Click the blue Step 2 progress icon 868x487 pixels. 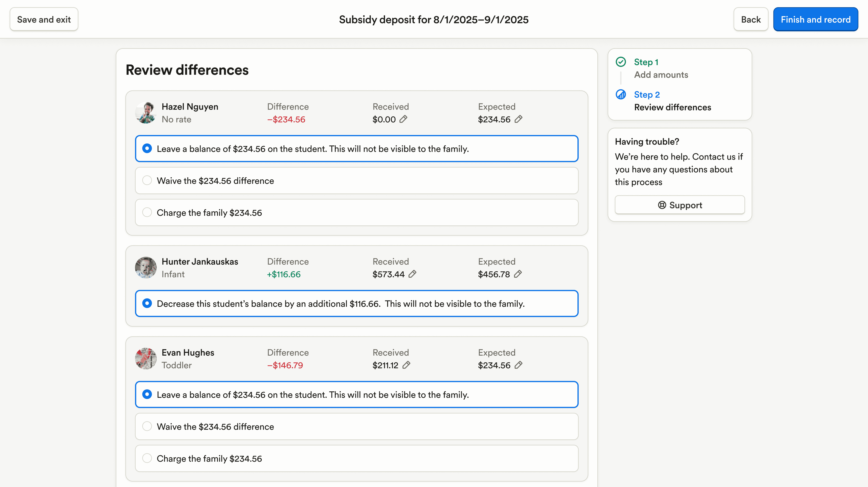621,94
